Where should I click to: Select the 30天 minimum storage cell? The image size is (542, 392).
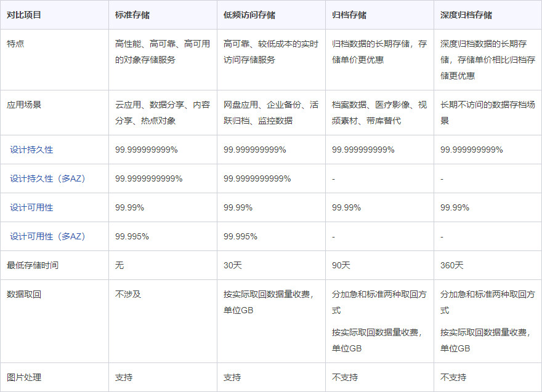[x=232, y=265]
